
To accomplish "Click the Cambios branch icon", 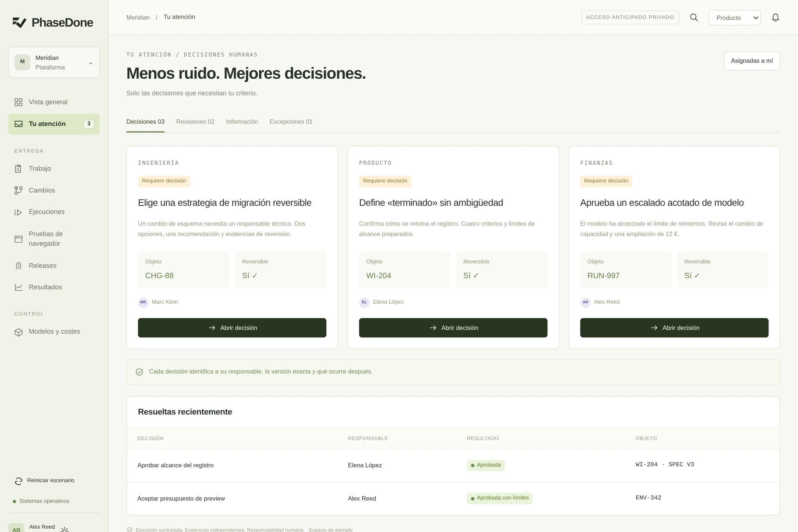I will [18, 190].
